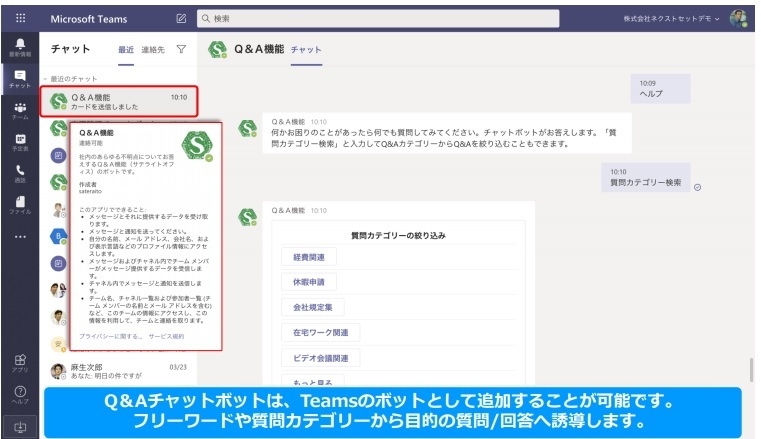The height and width of the screenshot is (439, 761).
Task: Open the user profile avatar
Action: click(738, 18)
